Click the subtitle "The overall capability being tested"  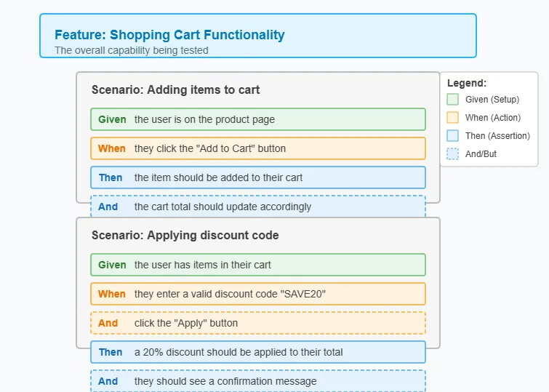click(x=132, y=50)
